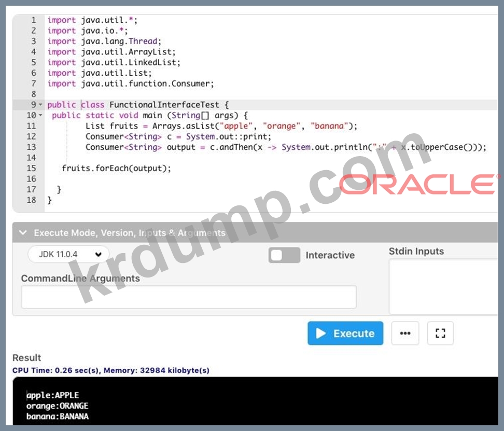Viewport: 504px width, 431px height.
Task: Run the code with the Execute button
Action: (345, 333)
